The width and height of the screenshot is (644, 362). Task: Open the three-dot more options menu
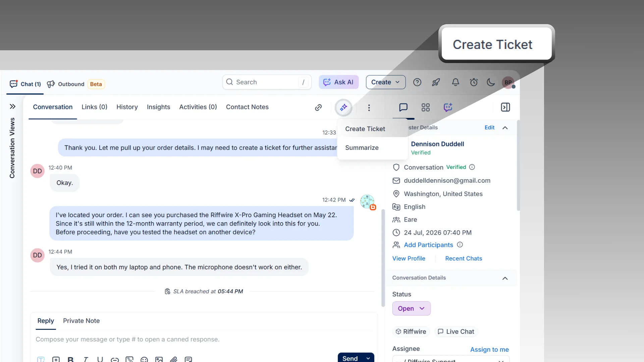tap(369, 108)
